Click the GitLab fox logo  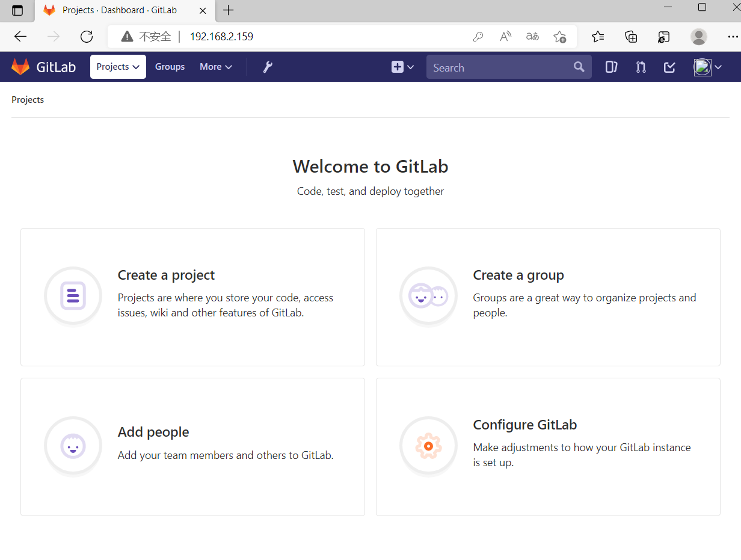coord(20,67)
